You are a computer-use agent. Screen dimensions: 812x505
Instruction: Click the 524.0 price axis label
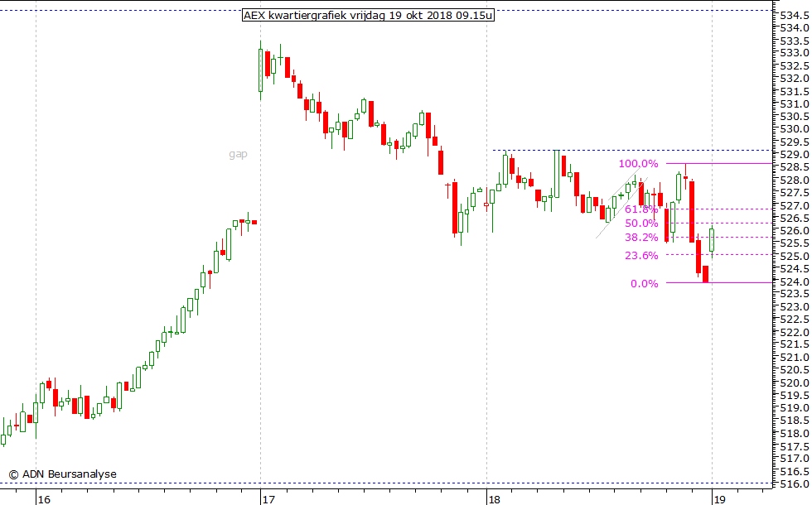[x=795, y=282]
